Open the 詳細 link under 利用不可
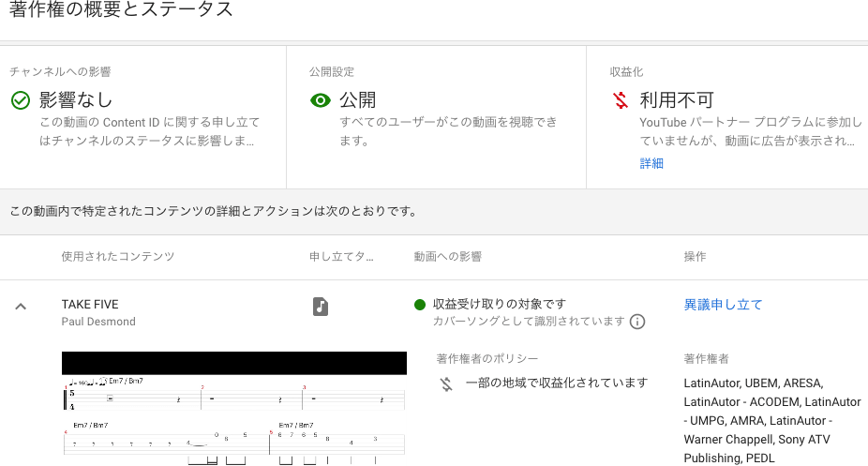Image resolution: width=868 pixels, height=466 pixels. 651,163
